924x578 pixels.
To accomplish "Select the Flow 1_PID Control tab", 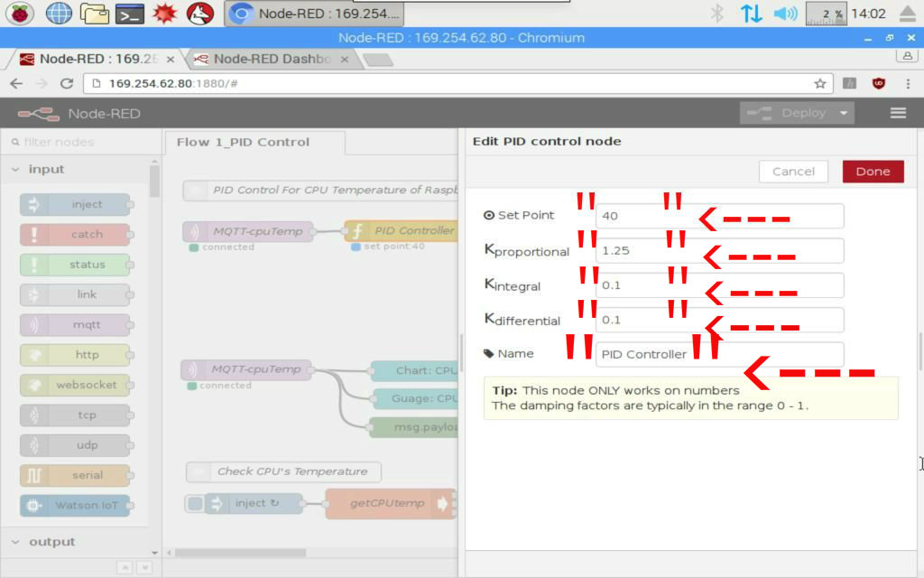I will (243, 142).
